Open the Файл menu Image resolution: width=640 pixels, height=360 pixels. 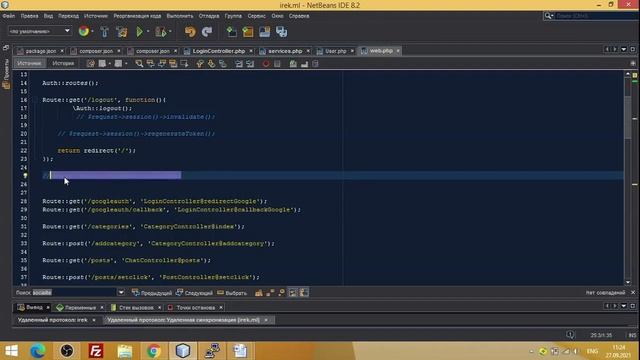9,16
